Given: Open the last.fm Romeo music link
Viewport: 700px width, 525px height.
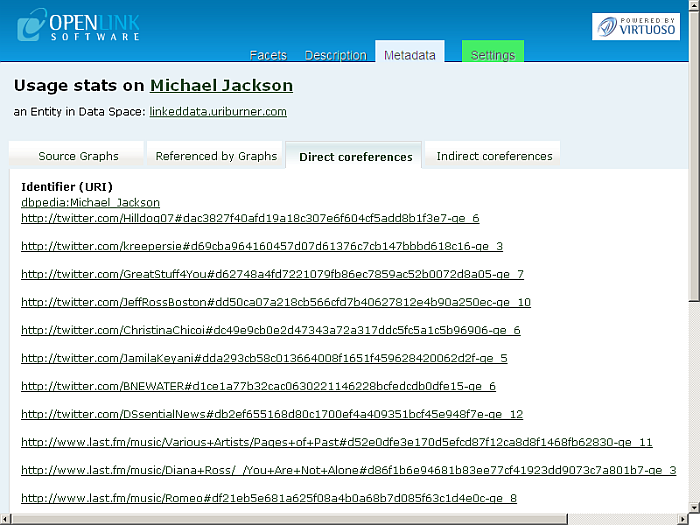Looking at the screenshot, I should 269,498.
